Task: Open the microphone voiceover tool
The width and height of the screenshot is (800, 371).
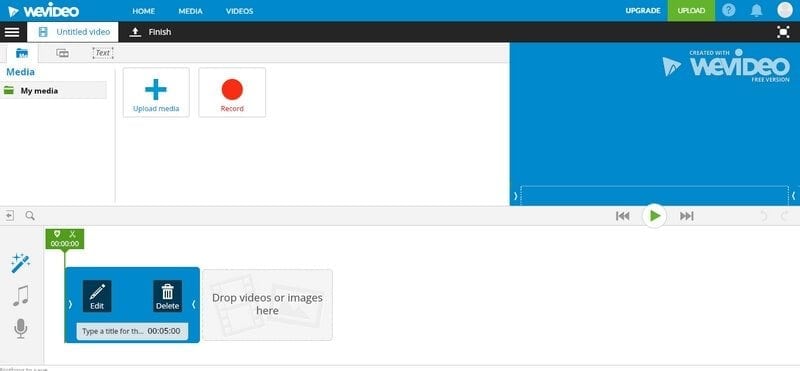Action: (x=21, y=329)
